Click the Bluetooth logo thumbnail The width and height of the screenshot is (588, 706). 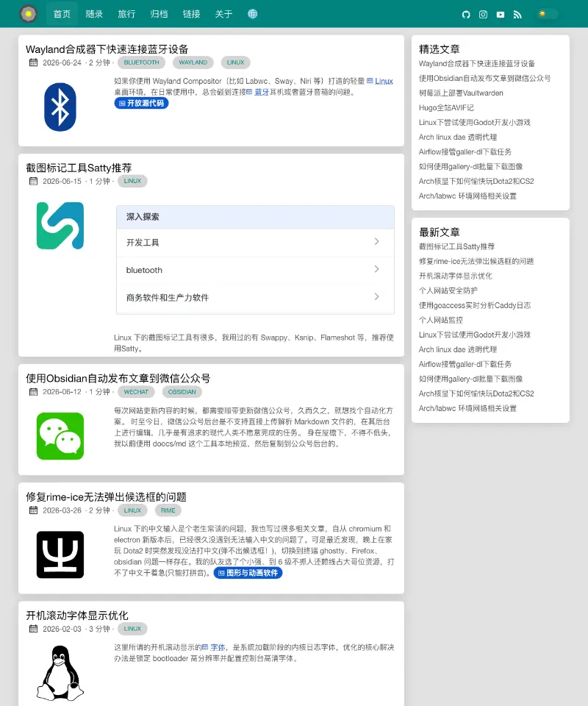click(60, 107)
